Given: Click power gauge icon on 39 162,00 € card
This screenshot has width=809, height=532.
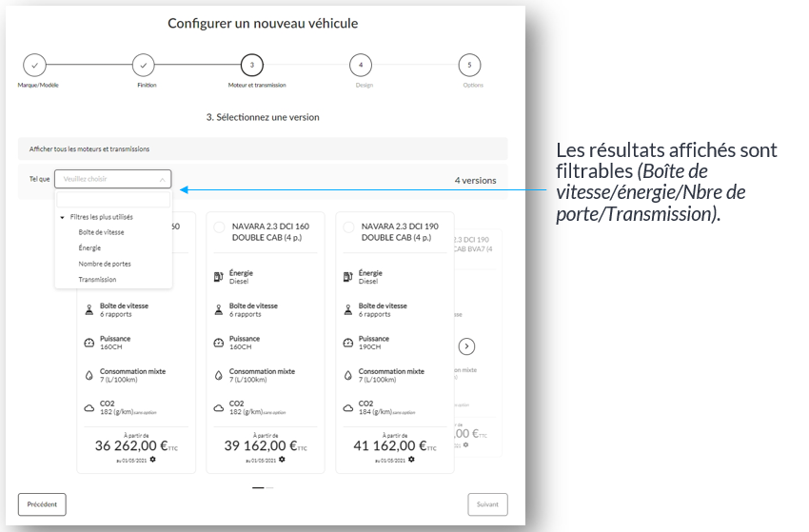Looking at the screenshot, I should point(218,343).
